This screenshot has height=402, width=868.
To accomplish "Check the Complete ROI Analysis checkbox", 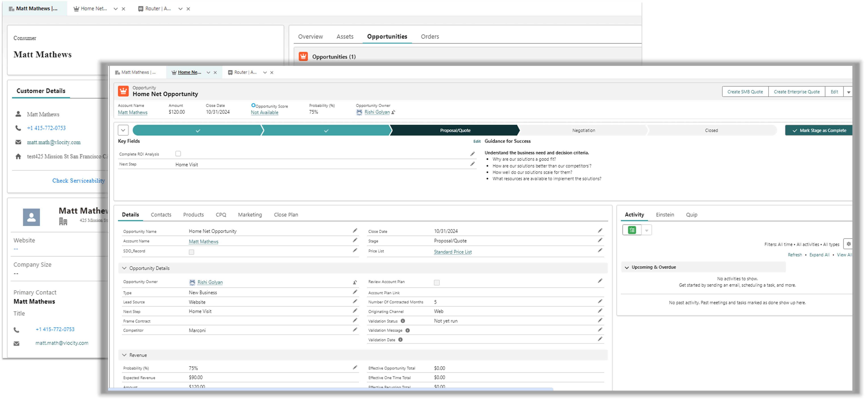I will click(178, 154).
